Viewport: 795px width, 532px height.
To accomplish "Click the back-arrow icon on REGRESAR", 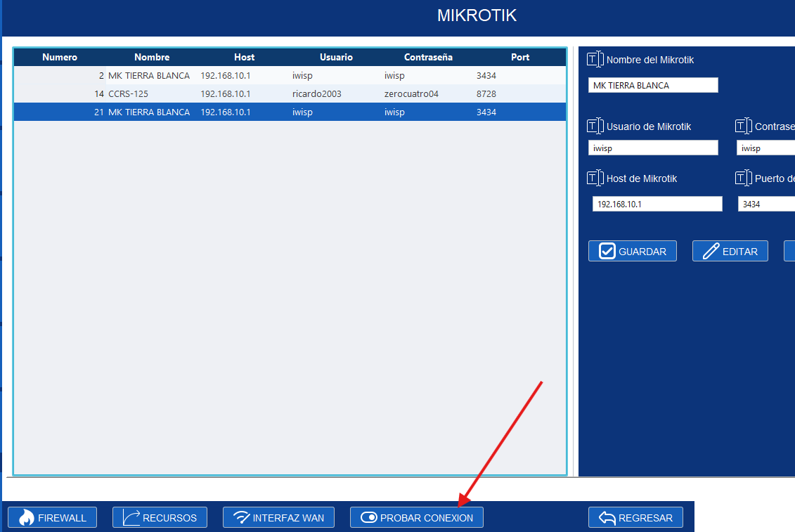I will click(607, 517).
